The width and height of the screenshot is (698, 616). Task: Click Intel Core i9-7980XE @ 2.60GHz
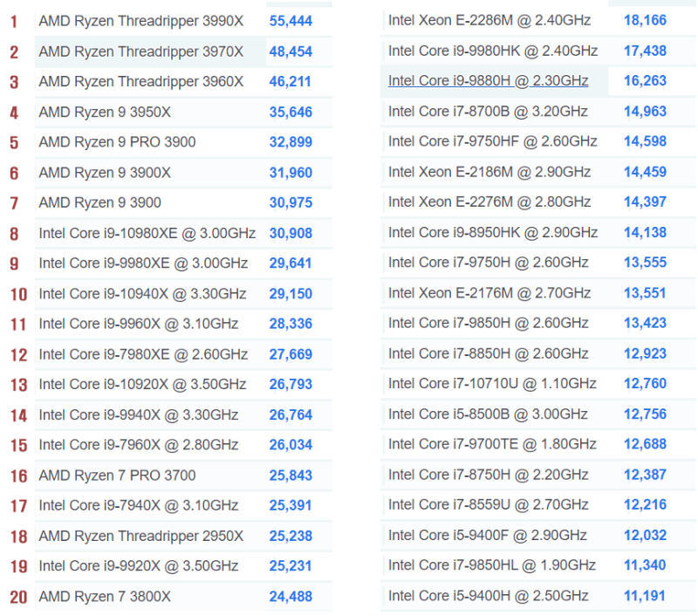(143, 354)
